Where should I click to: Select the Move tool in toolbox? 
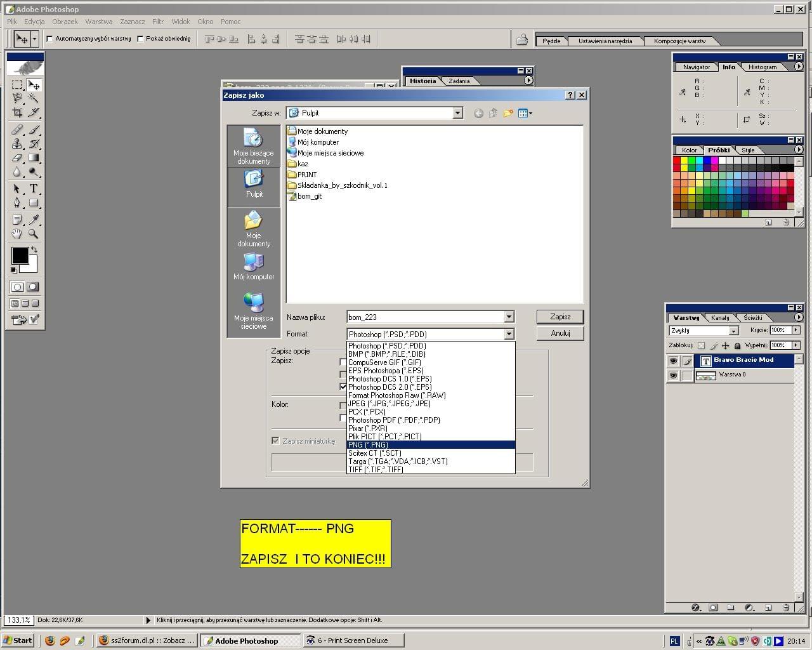(x=34, y=84)
